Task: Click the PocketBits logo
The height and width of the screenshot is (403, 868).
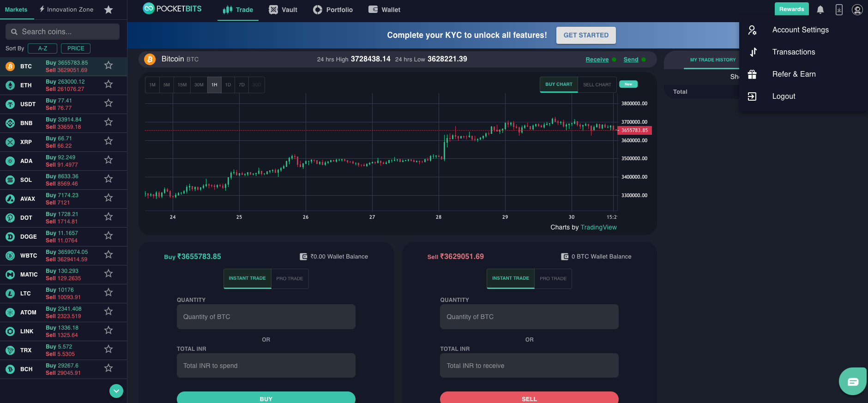Action: pos(172,8)
